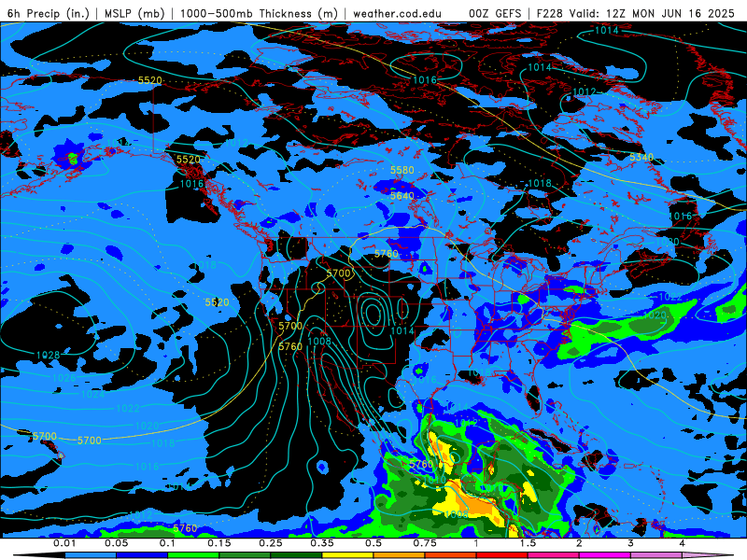The width and height of the screenshot is (747, 560).
Task: Click the '3' tick label on the legend
Action: point(631,543)
